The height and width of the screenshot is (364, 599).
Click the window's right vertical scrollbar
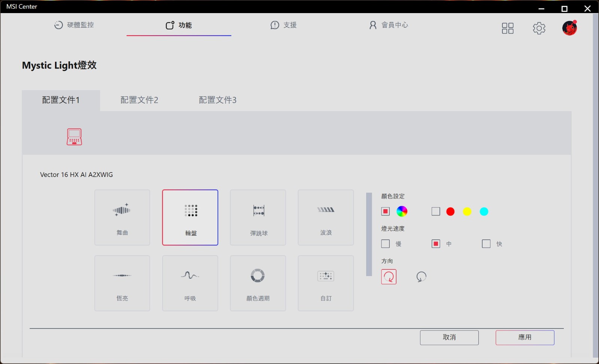[x=596, y=186]
